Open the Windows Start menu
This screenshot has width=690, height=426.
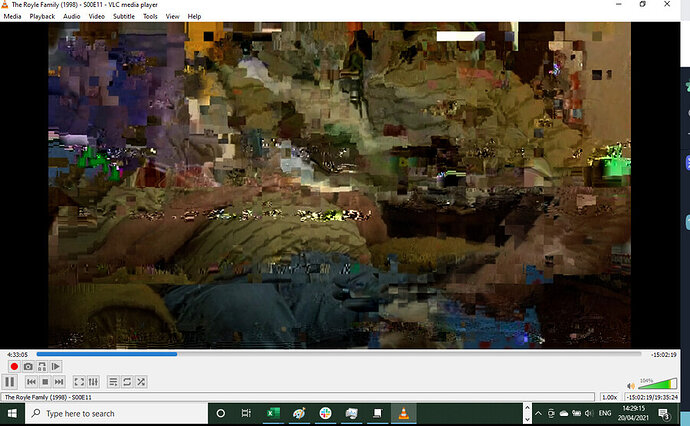click(x=12, y=414)
